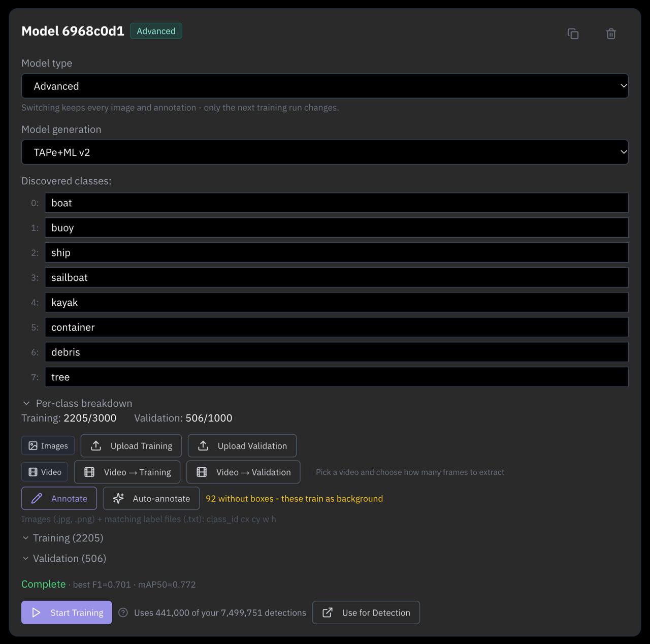
Task: Click Video → Validation button
Action: tap(243, 472)
